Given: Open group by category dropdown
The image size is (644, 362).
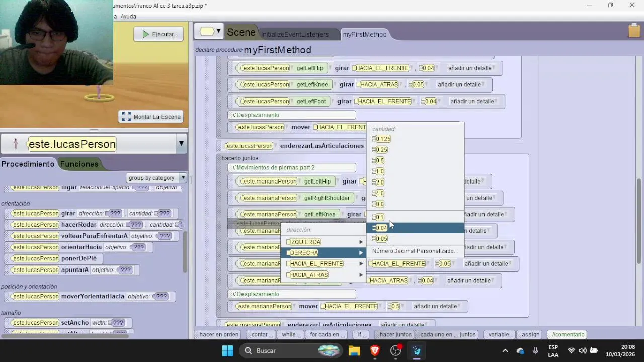Looking at the screenshot, I should (156, 178).
